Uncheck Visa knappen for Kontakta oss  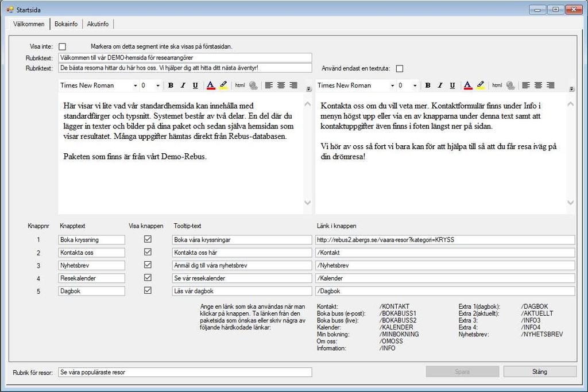[x=148, y=252]
